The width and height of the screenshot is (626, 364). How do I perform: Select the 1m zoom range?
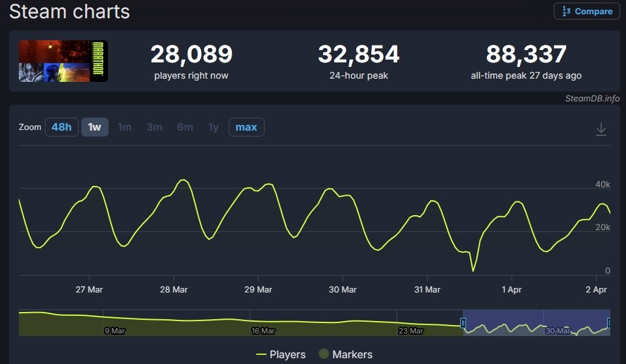(x=125, y=127)
